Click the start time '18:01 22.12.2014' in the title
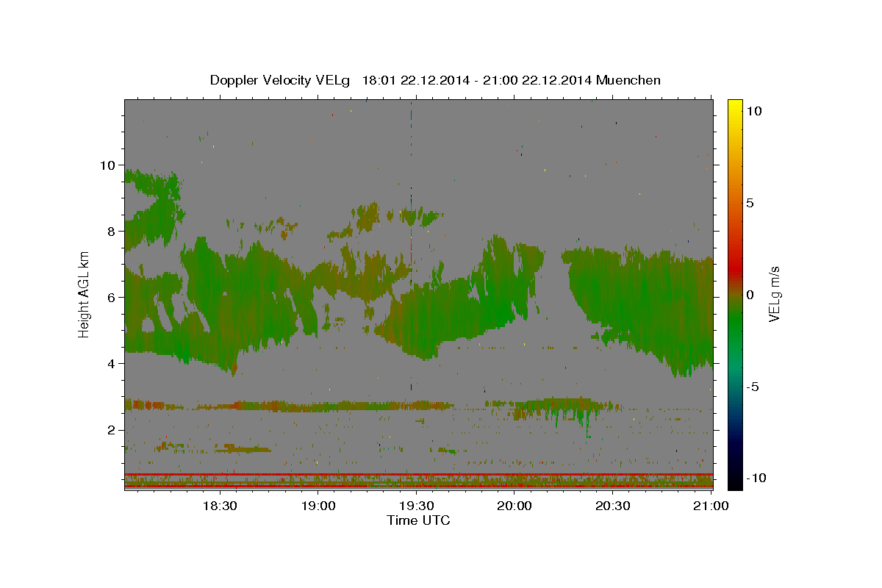882x588 pixels. pos(415,80)
